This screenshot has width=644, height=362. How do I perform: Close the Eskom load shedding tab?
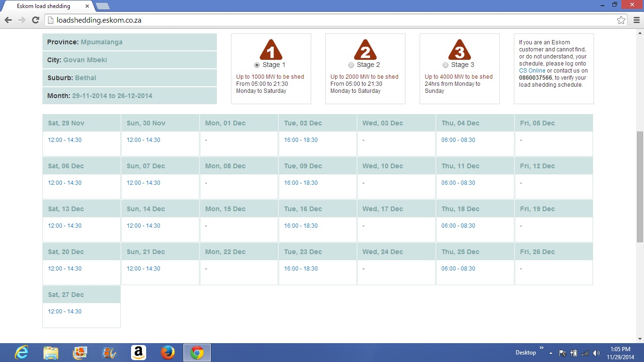87,6
